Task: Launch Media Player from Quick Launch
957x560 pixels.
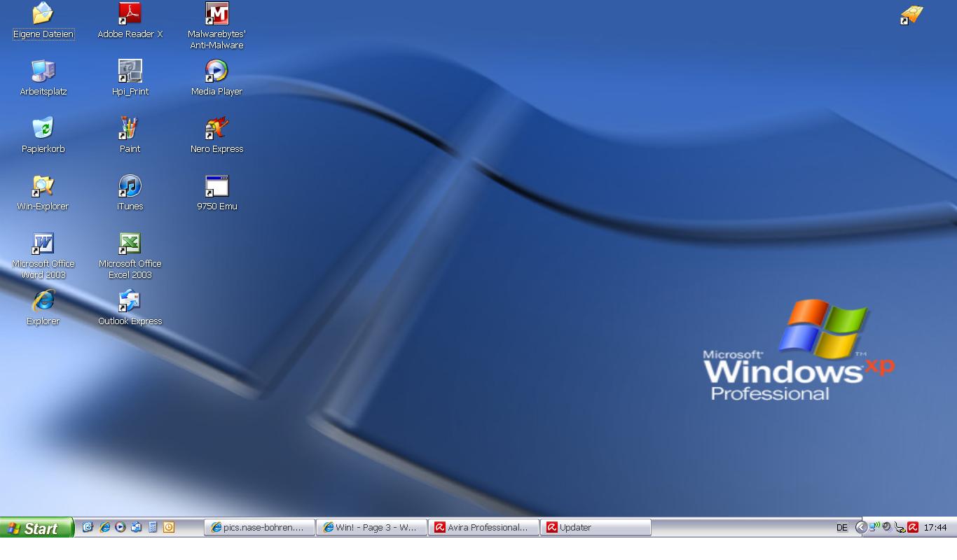Action: pyautogui.click(x=121, y=527)
